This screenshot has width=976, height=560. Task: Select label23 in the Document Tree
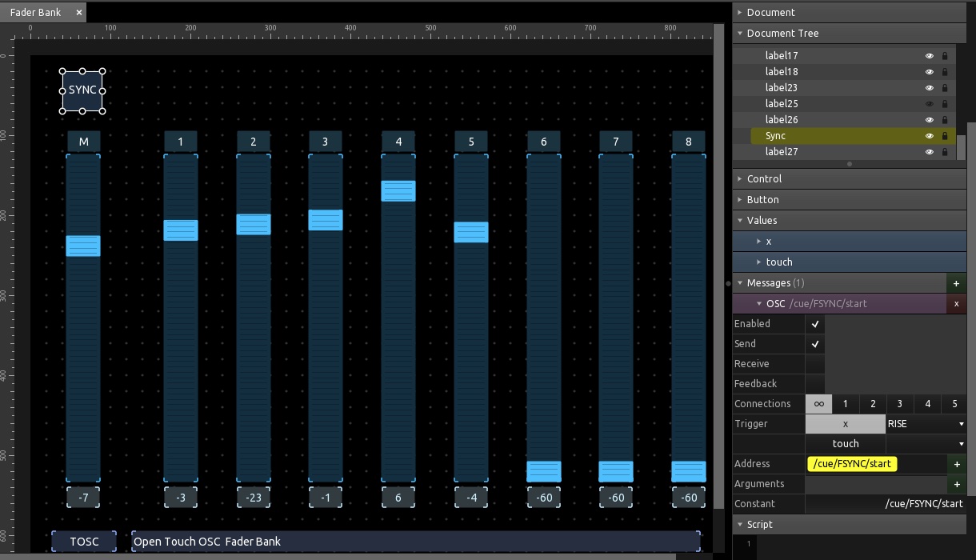click(781, 88)
